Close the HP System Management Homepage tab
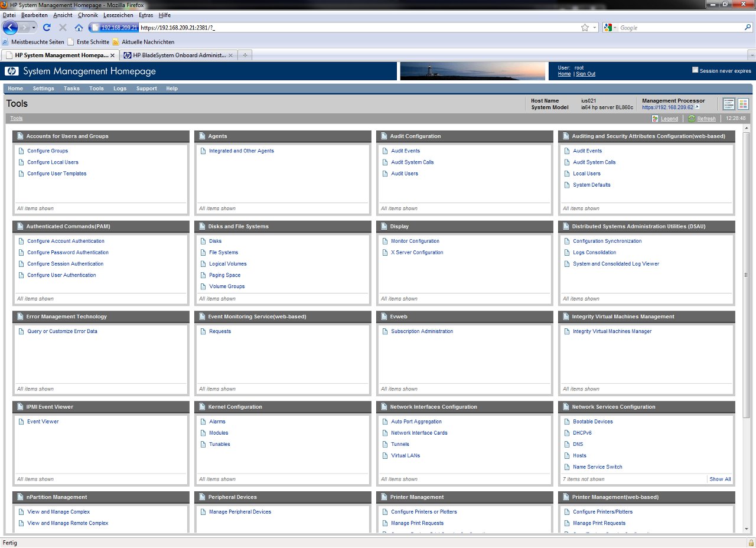Screen dimensions: 756x548 coord(113,55)
